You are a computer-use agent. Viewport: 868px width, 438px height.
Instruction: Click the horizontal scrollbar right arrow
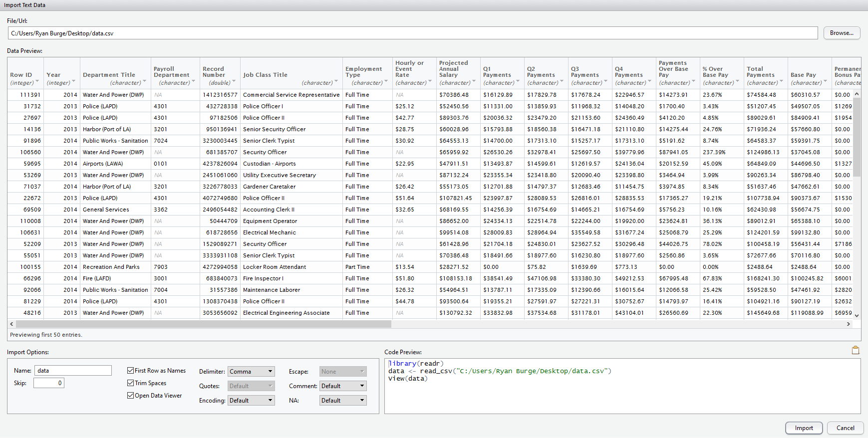(848, 324)
